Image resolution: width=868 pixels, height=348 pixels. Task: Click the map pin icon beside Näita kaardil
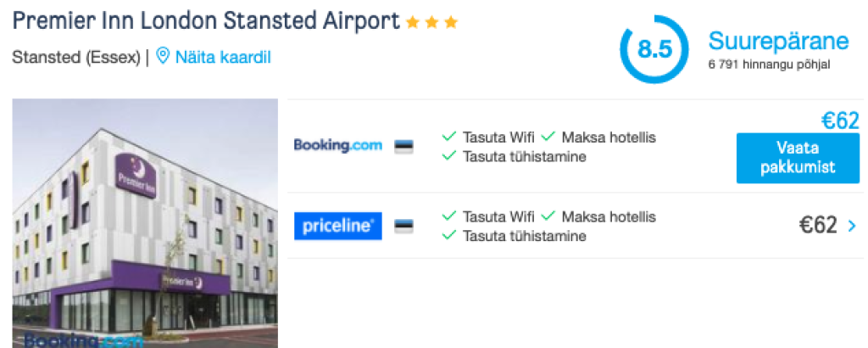[163, 57]
